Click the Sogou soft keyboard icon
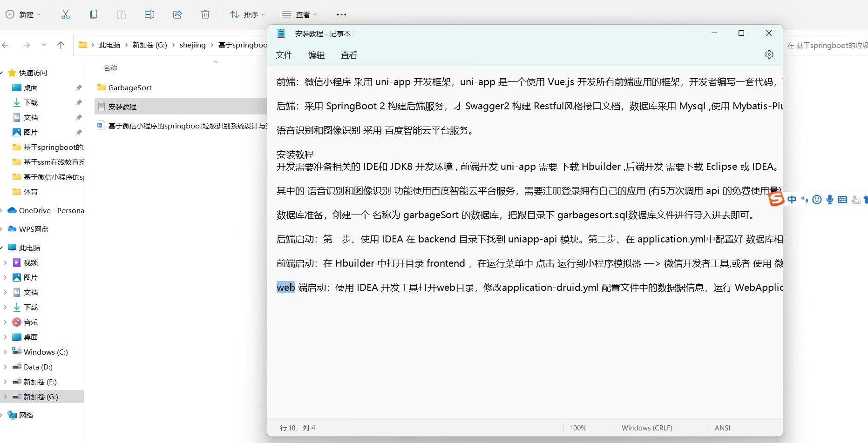This screenshot has height=443, width=868. click(842, 200)
